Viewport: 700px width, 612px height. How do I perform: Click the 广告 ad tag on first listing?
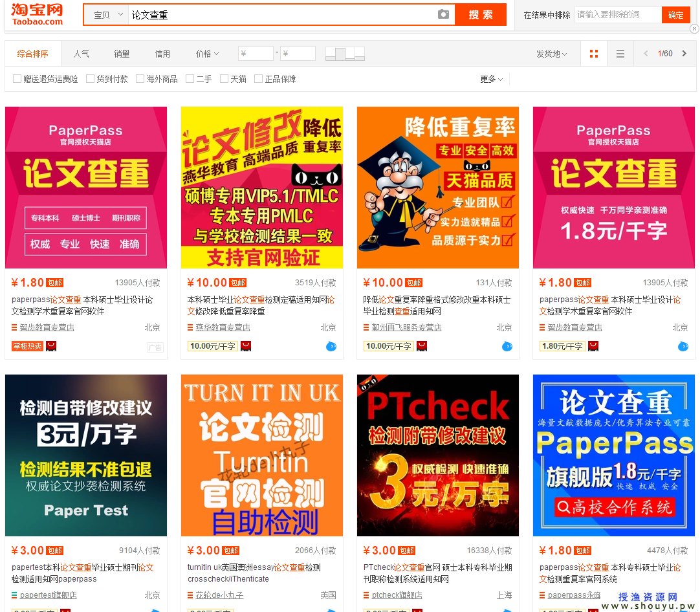pos(155,347)
